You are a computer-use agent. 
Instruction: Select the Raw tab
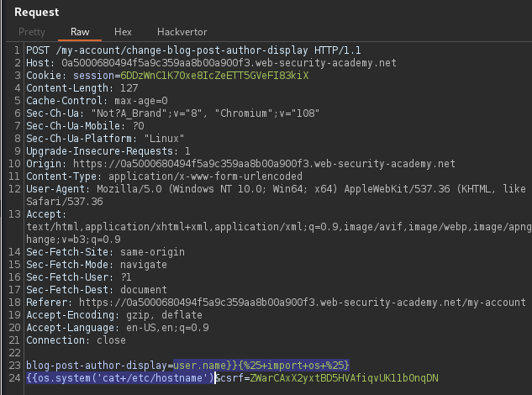(x=80, y=32)
